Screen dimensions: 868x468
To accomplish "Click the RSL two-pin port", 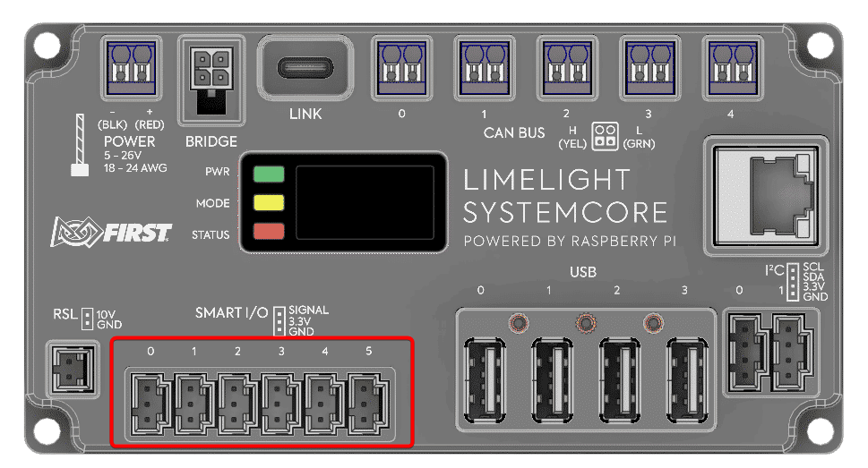I will click(73, 369).
